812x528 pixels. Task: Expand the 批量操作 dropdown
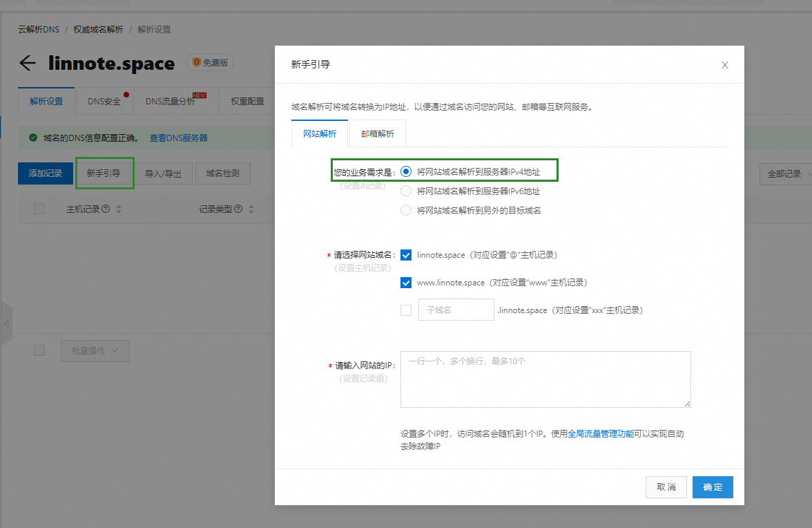click(x=95, y=350)
